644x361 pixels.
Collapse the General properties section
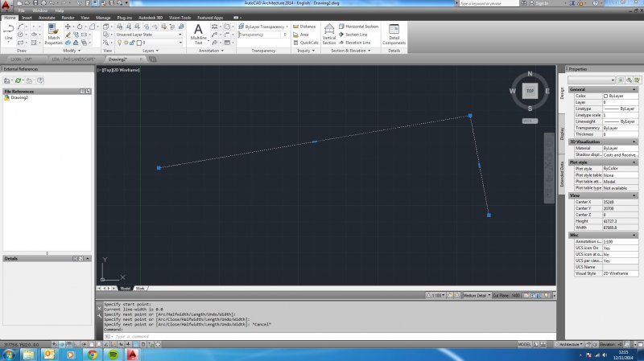point(634,89)
